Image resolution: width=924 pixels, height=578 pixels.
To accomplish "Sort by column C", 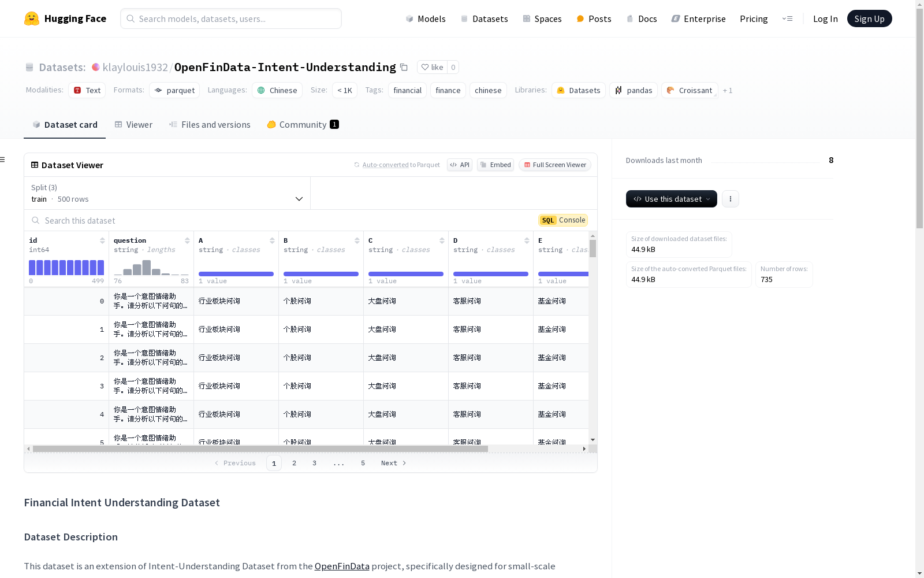I will tap(442, 240).
